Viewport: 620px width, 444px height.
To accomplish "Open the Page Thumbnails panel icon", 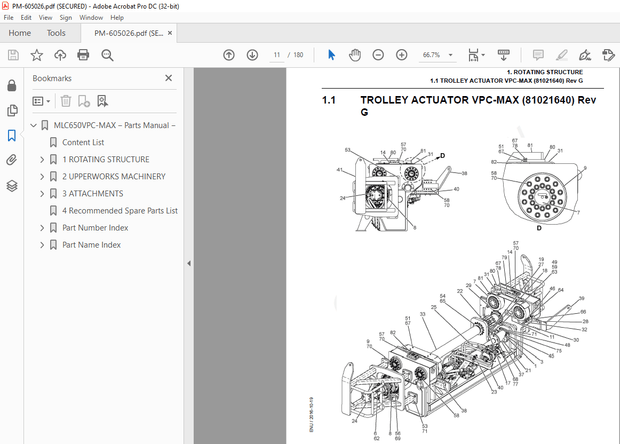I will pos(12,110).
